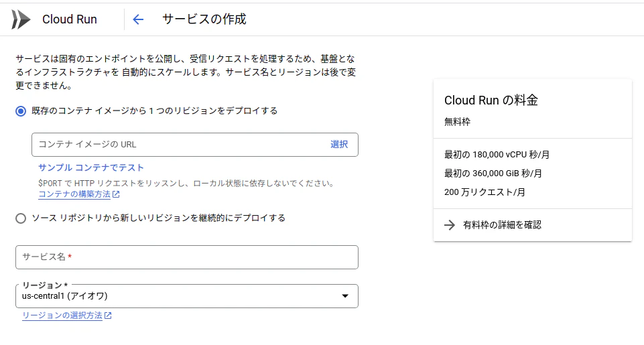This screenshot has width=644, height=345.
Task: Click the 最初の 180,000 vCPU 秒/月 text
Action: tap(497, 155)
